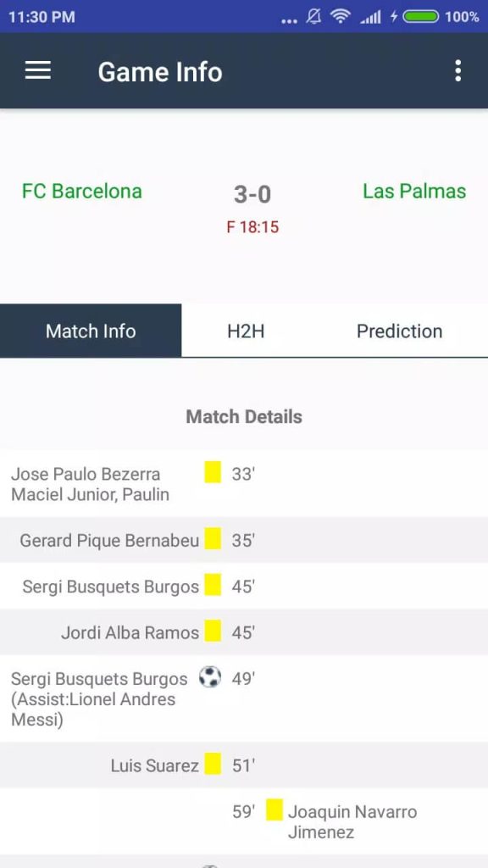The width and height of the screenshot is (488, 868).
Task: Tap Gerard Pique's yellow card icon
Action: pyautogui.click(x=213, y=538)
